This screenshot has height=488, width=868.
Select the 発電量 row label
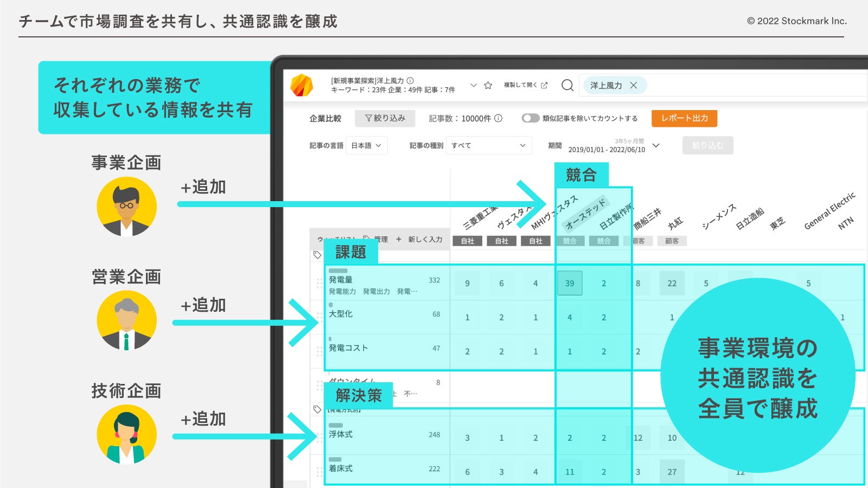341,280
